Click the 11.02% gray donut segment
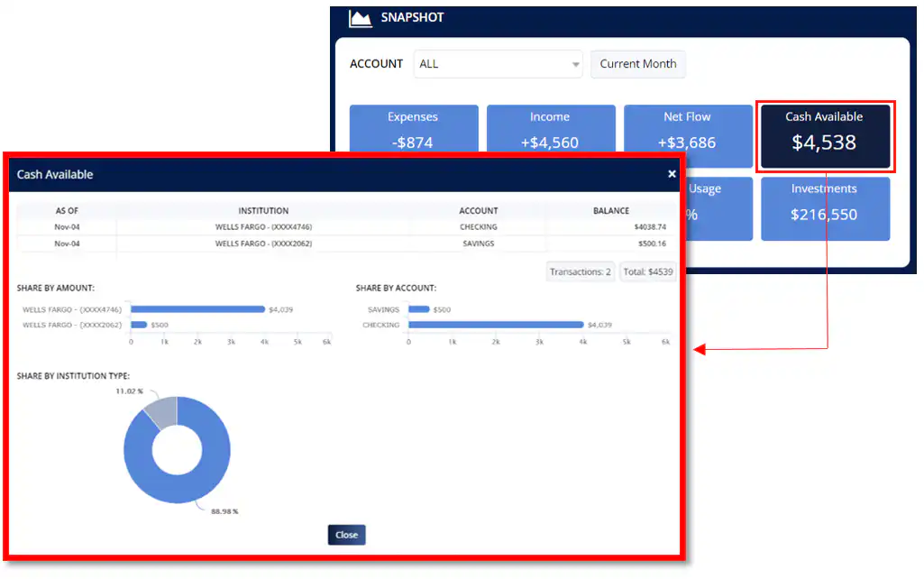This screenshot has height=579, width=924. [x=162, y=411]
